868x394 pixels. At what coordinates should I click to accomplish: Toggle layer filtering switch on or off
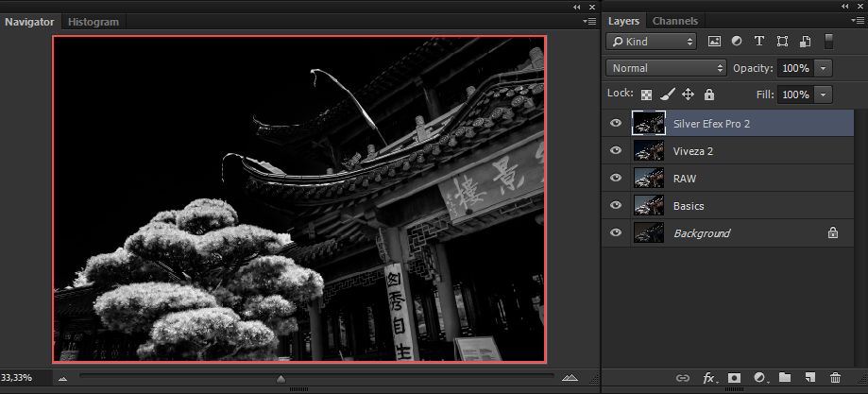(828, 41)
